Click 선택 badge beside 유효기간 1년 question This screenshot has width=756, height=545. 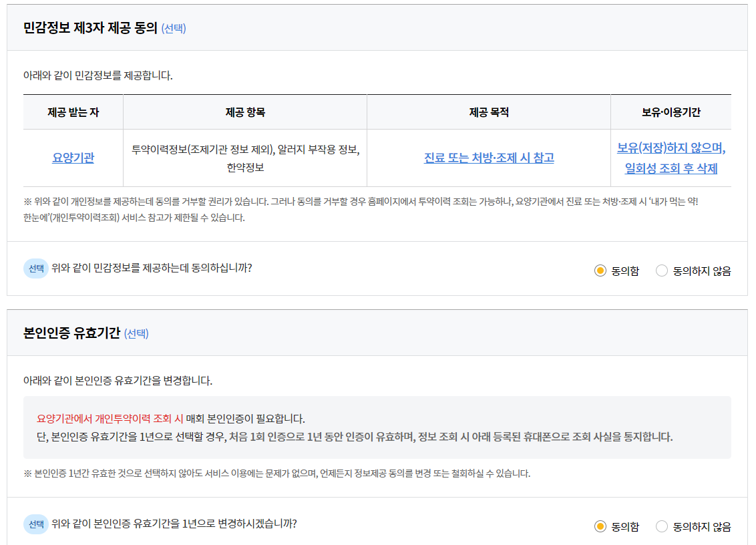35,524
